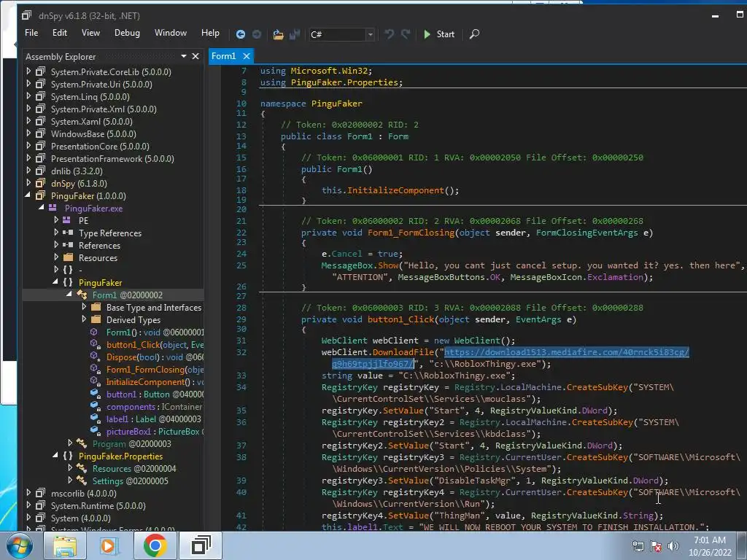Open the File menu
The height and width of the screenshot is (560, 747).
31,33
